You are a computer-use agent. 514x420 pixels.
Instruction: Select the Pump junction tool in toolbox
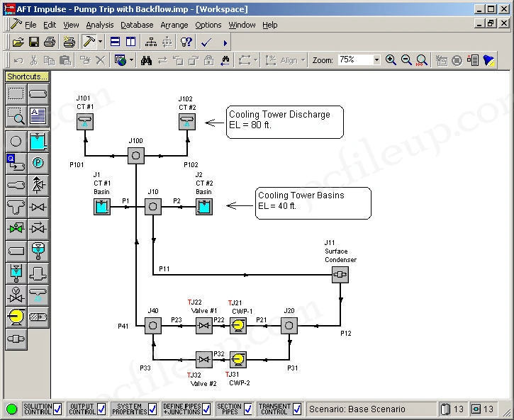[16, 317]
